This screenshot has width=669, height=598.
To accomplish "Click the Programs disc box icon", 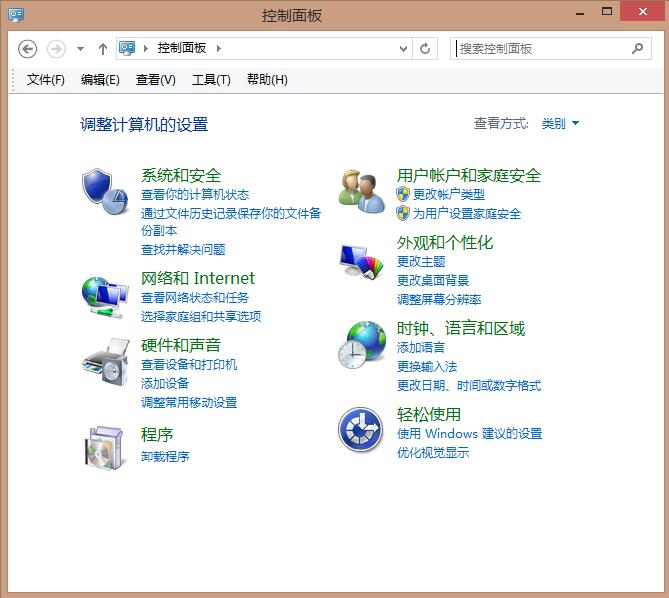I will 105,448.
